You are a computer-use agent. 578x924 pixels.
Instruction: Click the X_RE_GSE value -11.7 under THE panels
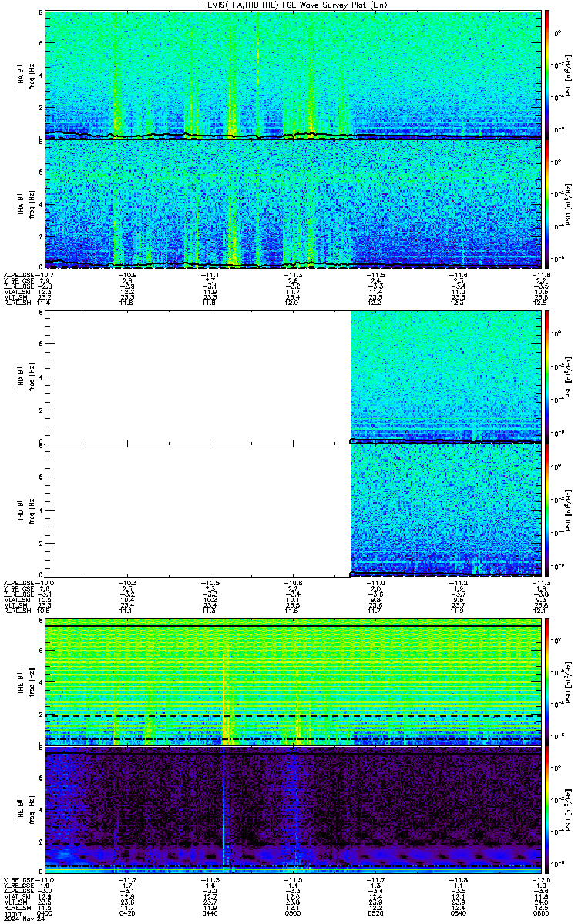pos(375,879)
